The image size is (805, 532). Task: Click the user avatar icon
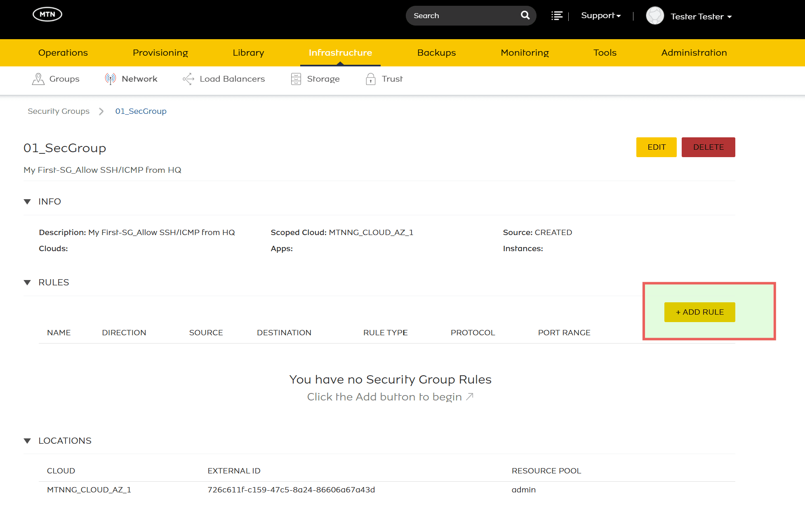[655, 16]
